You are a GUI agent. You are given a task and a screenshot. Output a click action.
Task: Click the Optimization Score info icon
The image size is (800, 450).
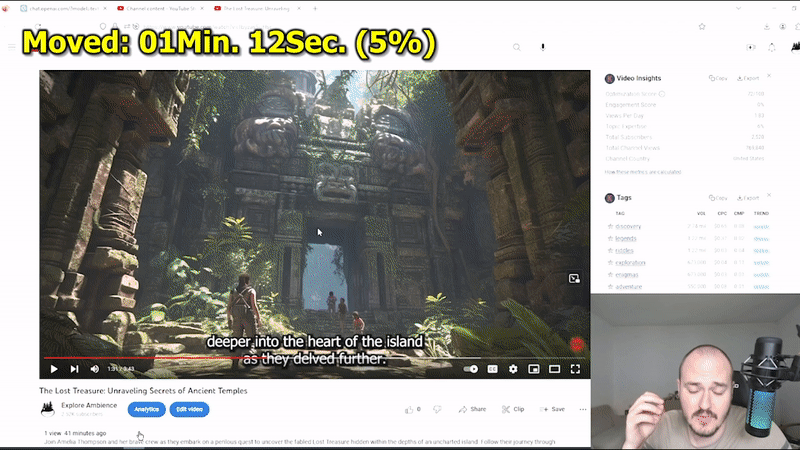(x=662, y=94)
